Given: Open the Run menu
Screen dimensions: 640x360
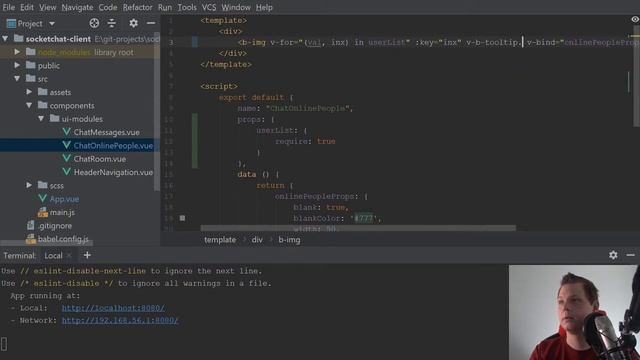Looking at the screenshot, I should (x=165, y=7).
